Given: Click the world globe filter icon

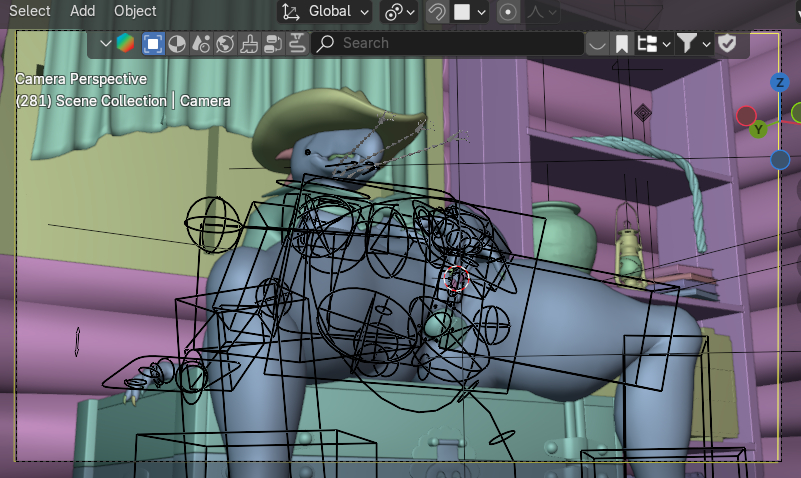Looking at the screenshot, I should (225, 43).
